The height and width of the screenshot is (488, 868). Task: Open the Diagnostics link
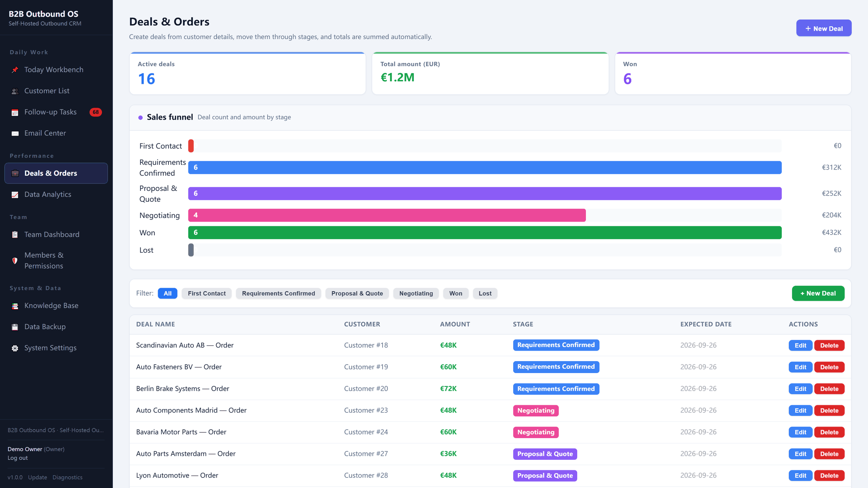click(x=68, y=477)
